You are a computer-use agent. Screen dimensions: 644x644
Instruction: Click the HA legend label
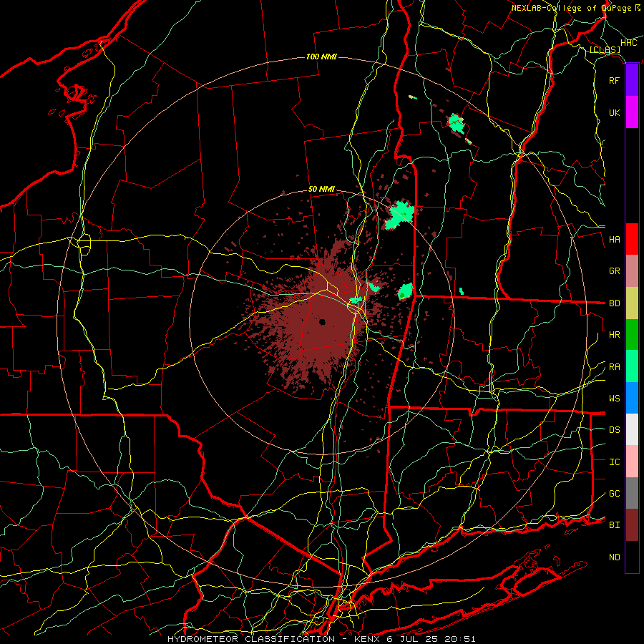614,239
